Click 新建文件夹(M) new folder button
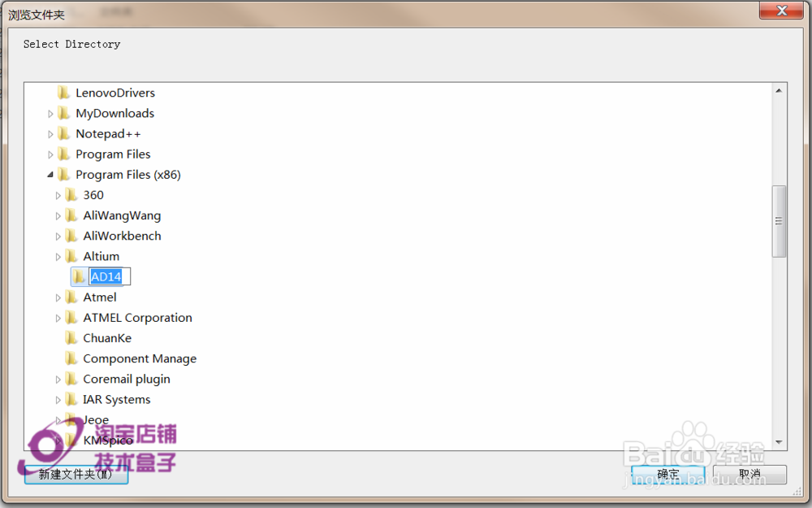 click(x=76, y=475)
